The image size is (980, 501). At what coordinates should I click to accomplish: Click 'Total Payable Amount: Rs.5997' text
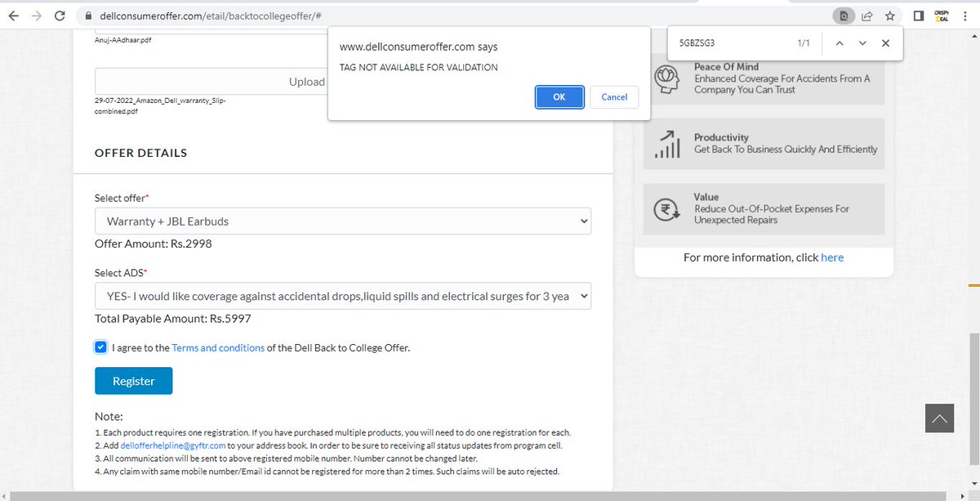pyautogui.click(x=173, y=319)
